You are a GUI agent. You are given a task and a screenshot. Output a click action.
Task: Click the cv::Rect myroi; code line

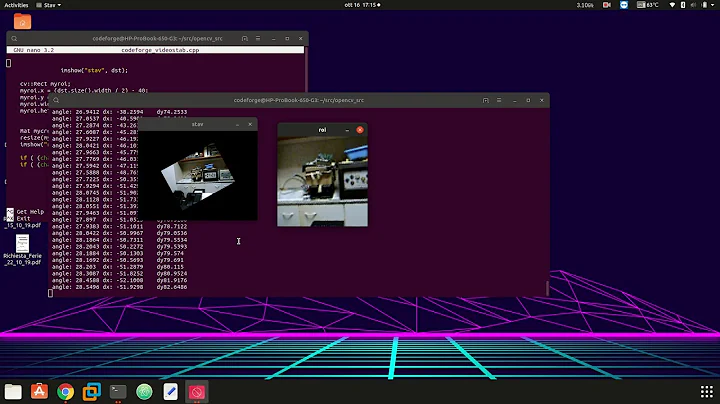click(x=45, y=84)
